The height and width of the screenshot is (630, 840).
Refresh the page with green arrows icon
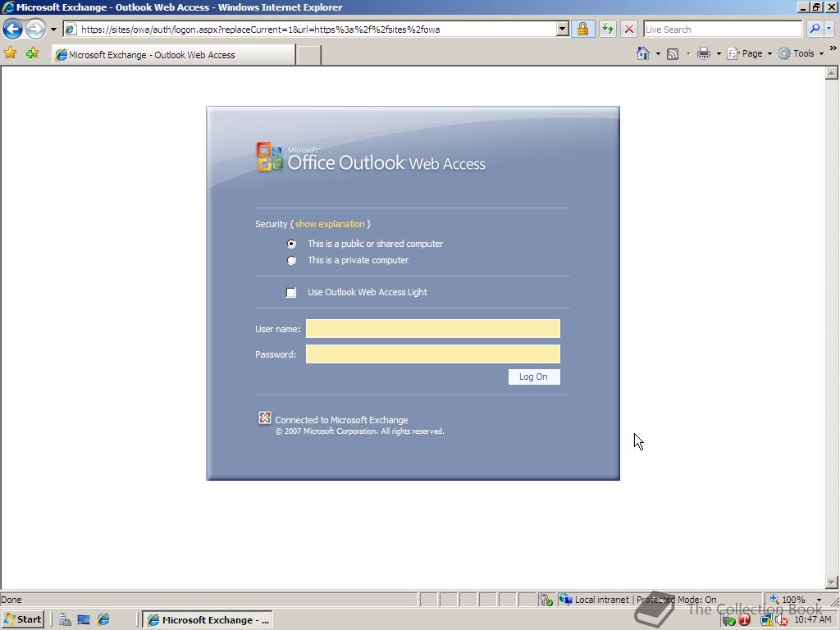pyautogui.click(x=608, y=29)
